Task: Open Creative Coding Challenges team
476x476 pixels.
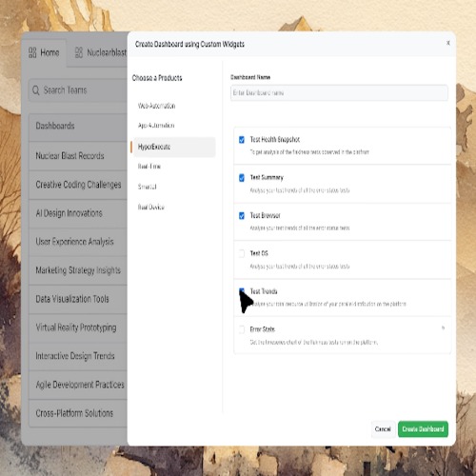Action: 78,185
